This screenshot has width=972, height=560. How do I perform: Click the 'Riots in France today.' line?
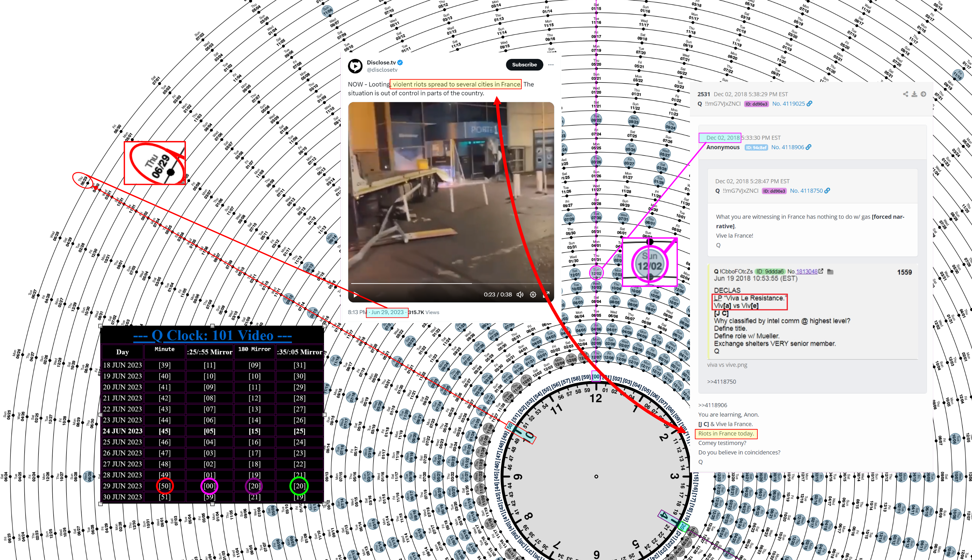click(x=726, y=433)
